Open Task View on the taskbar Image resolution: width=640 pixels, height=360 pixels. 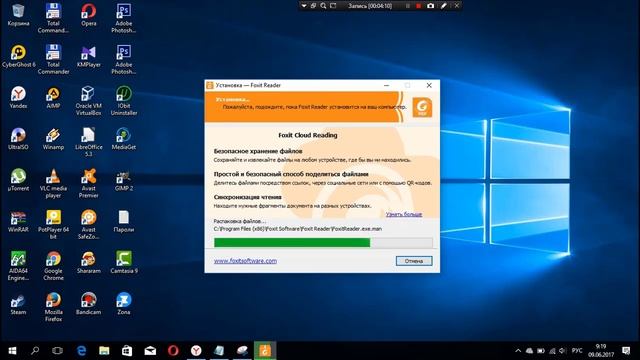(58, 351)
